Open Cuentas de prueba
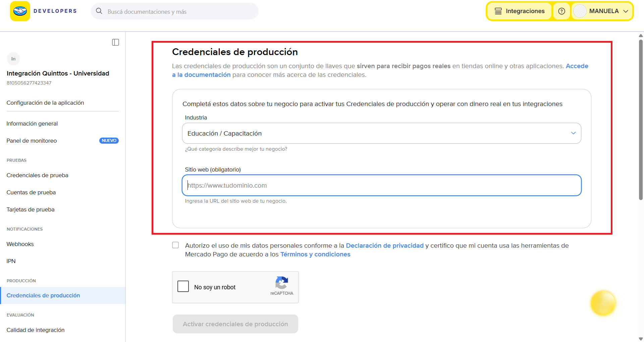The height and width of the screenshot is (342, 644). 31,192
